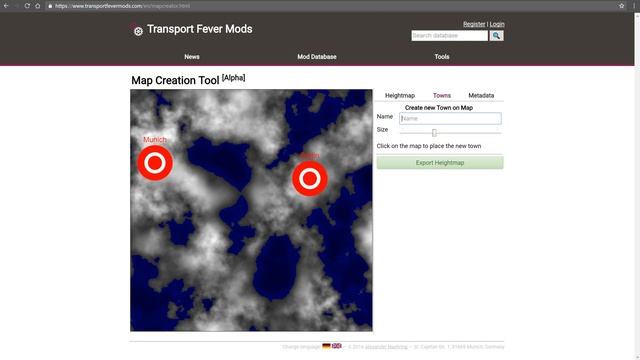Focus the Search database field
Image resolution: width=640 pixels, height=360 pixels.
(x=449, y=36)
